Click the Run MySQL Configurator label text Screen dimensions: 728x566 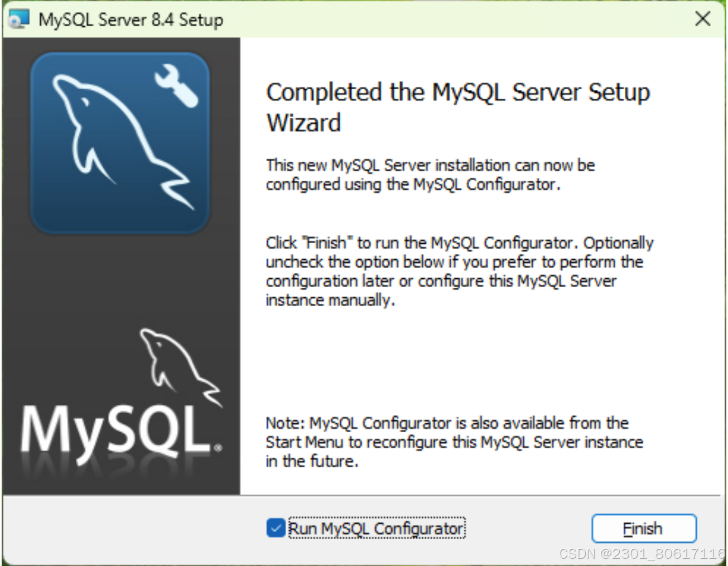[x=375, y=528]
